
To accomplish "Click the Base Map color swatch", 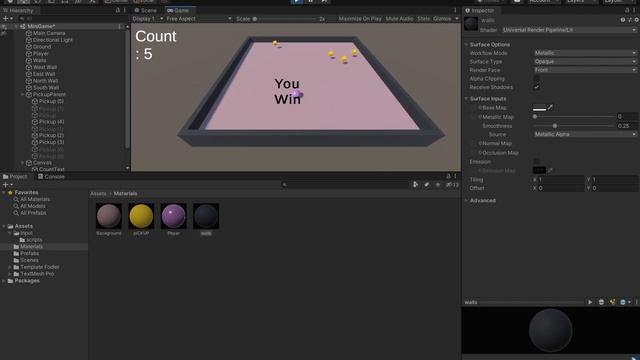I will point(539,107).
